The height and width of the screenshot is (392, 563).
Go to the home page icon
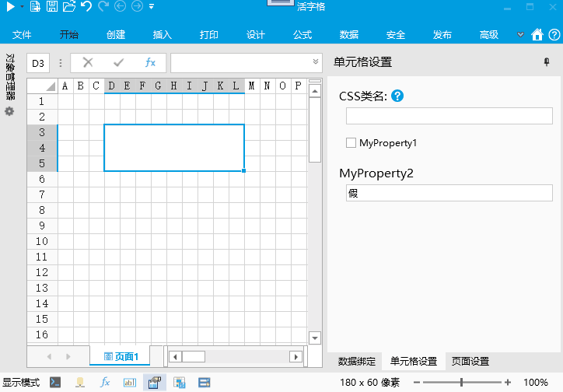pyautogui.click(x=537, y=34)
